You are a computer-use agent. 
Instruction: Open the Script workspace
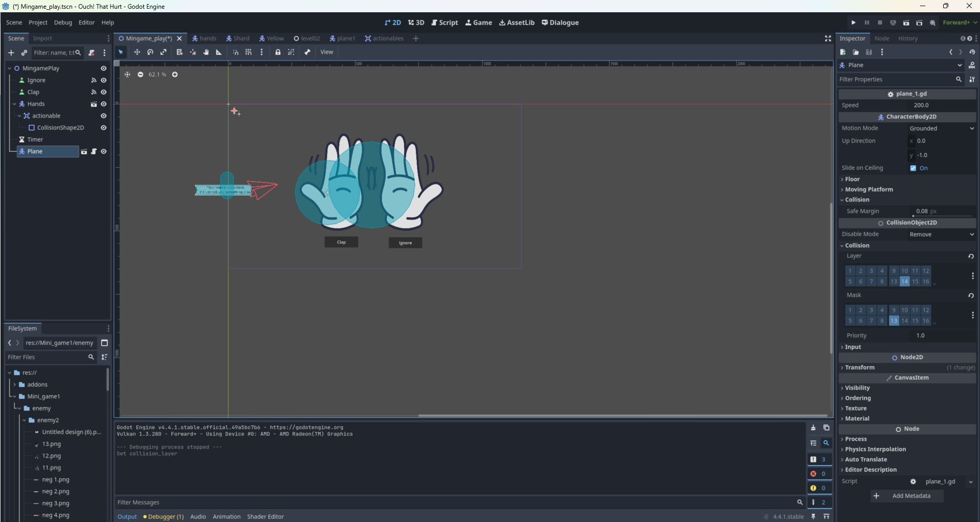click(444, 22)
